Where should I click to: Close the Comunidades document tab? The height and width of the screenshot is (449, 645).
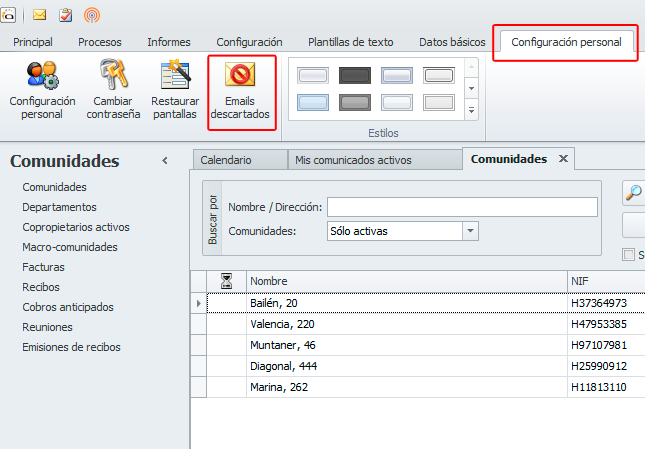pyautogui.click(x=563, y=159)
